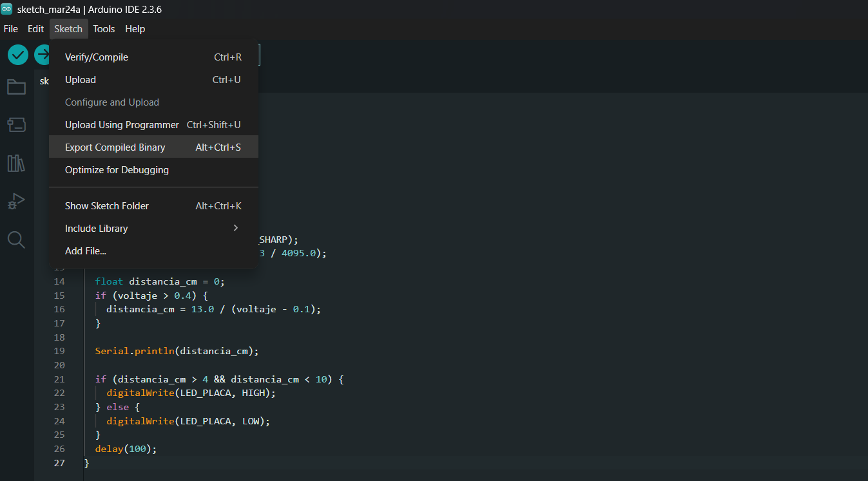Open the Edit menu
Image resolution: width=868 pixels, height=481 pixels.
[35, 28]
